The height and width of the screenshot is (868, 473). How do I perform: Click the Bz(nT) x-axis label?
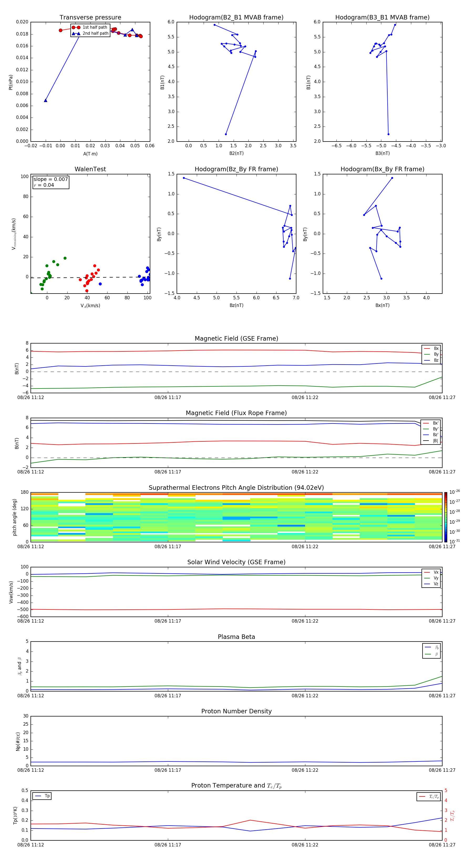(x=236, y=306)
